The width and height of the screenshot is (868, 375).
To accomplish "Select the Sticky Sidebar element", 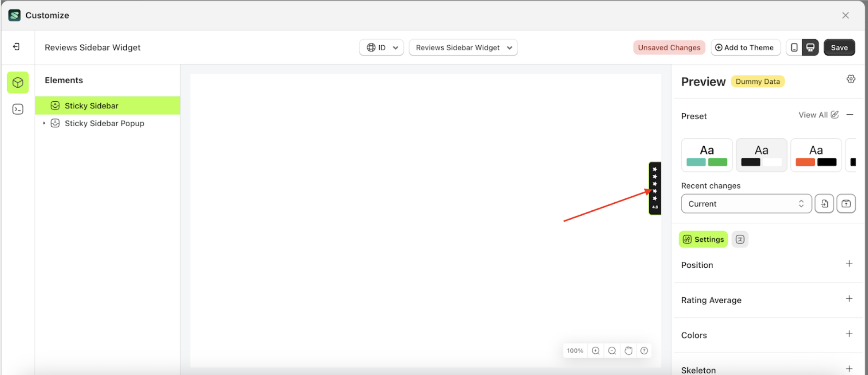I will 92,105.
